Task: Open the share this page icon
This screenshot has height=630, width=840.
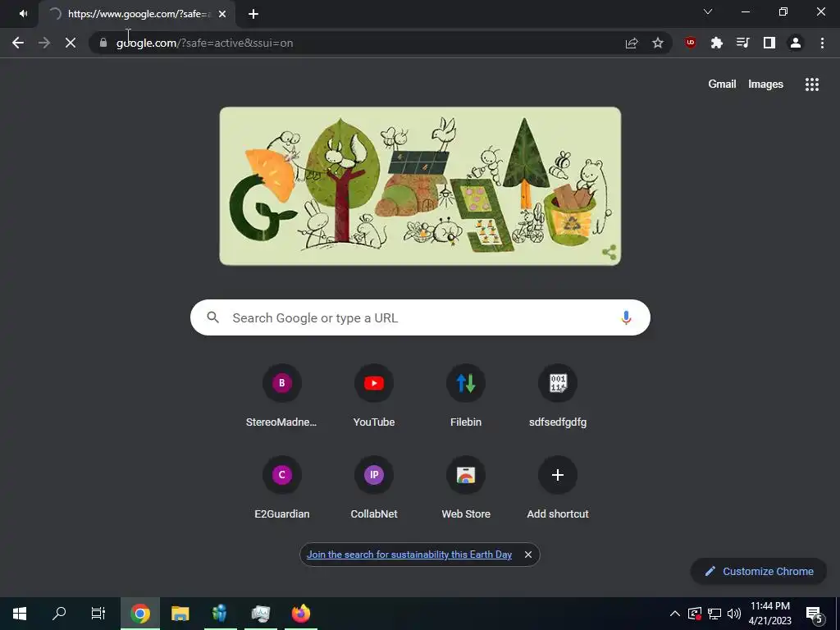Action: click(x=632, y=43)
